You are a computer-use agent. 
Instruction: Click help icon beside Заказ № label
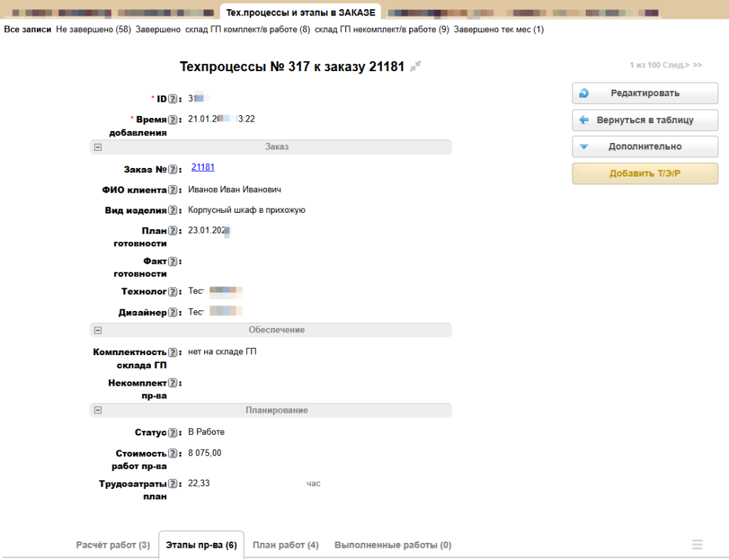[x=172, y=169]
